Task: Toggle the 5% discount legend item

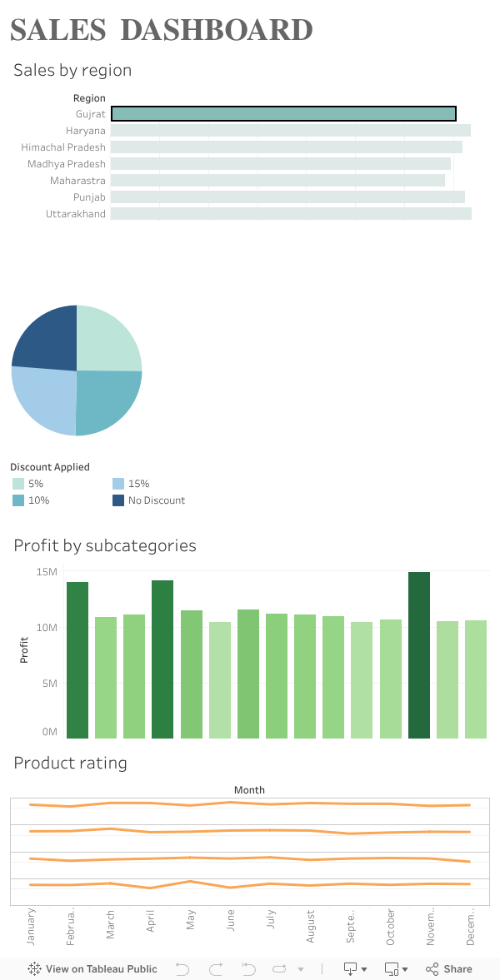Action: pyautogui.click(x=18, y=484)
